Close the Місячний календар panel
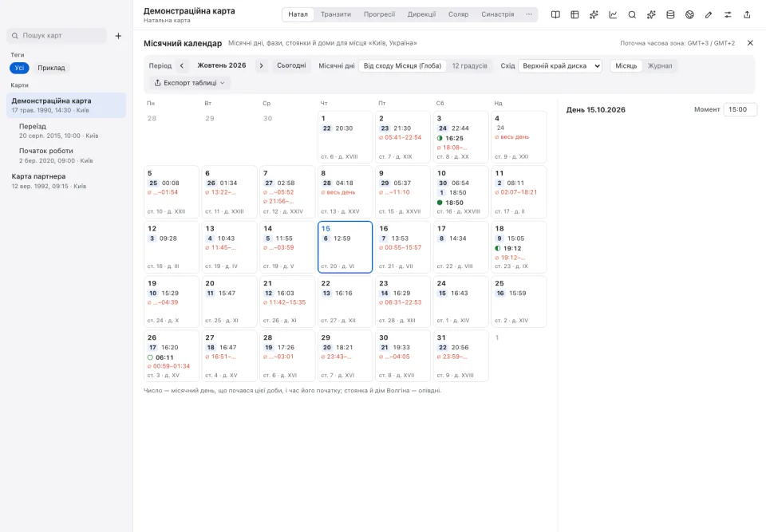 click(x=750, y=43)
